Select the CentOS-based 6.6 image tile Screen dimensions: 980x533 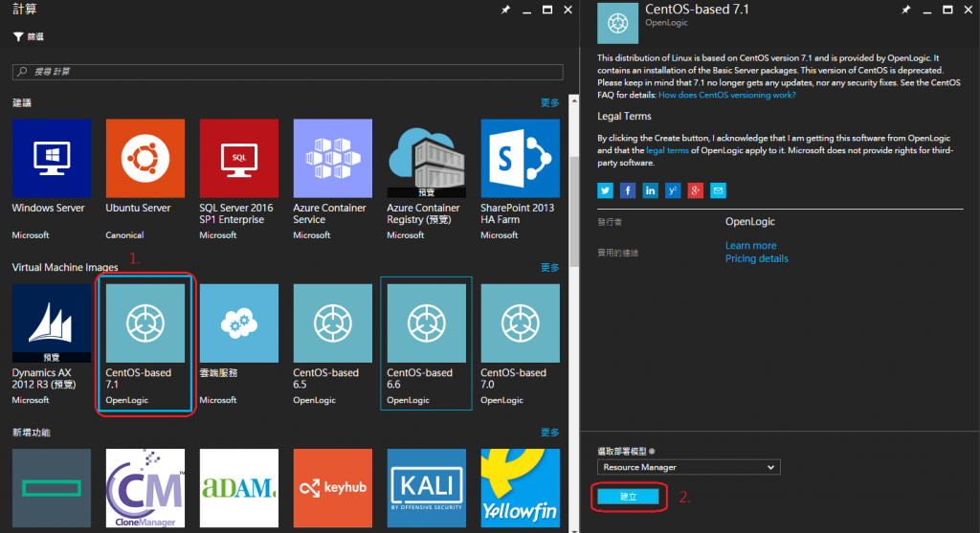pos(426,344)
